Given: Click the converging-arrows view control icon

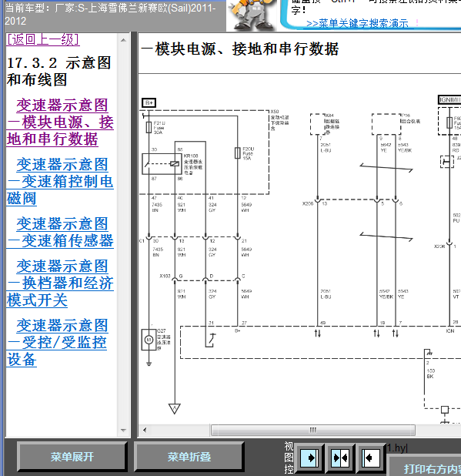Looking at the screenshot, I should tap(340, 458).
